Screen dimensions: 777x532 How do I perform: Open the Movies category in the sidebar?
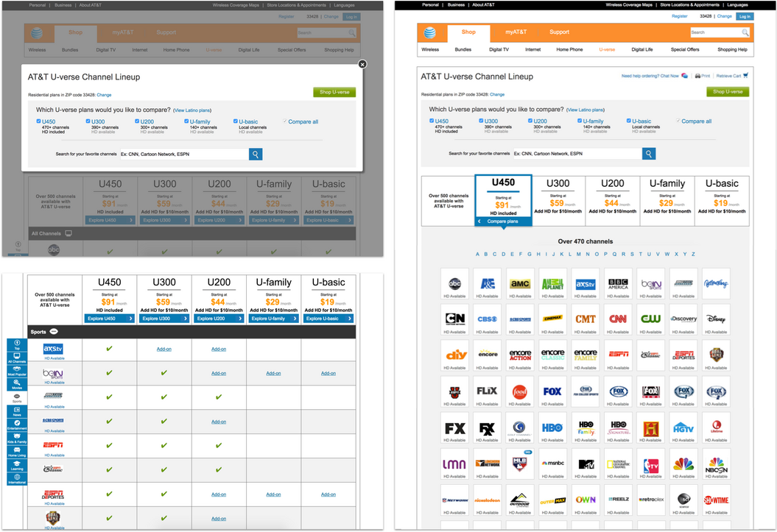click(x=16, y=382)
